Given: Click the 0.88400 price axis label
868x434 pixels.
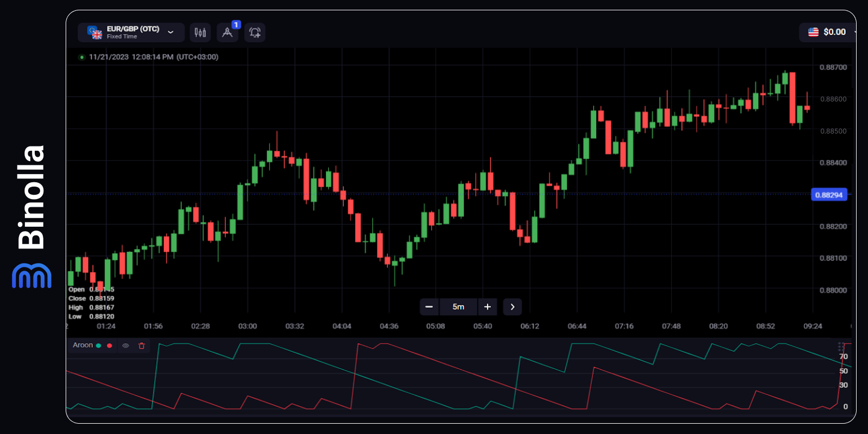Looking at the screenshot, I should coord(833,163).
